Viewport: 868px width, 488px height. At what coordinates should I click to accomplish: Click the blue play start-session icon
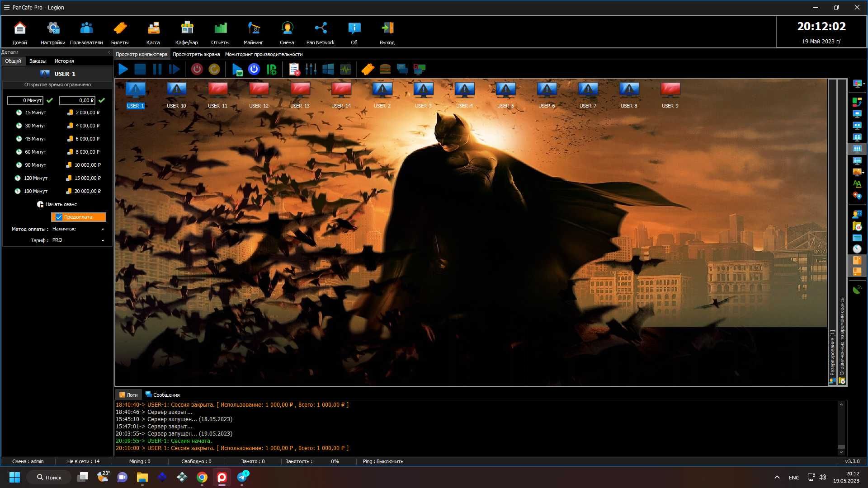[123, 69]
